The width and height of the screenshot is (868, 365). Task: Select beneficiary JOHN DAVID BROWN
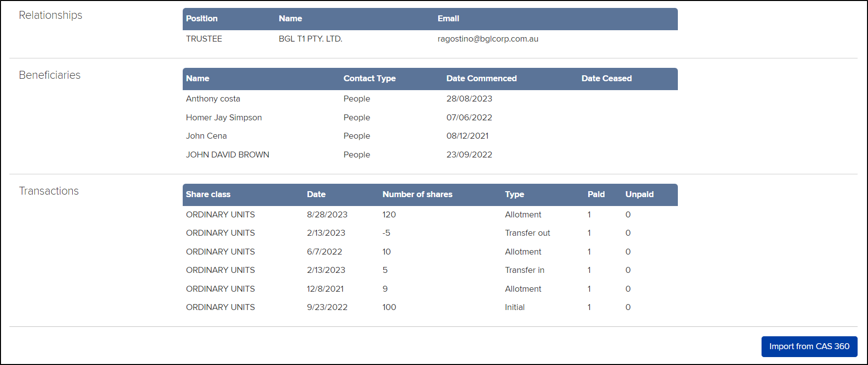(x=228, y=155)
